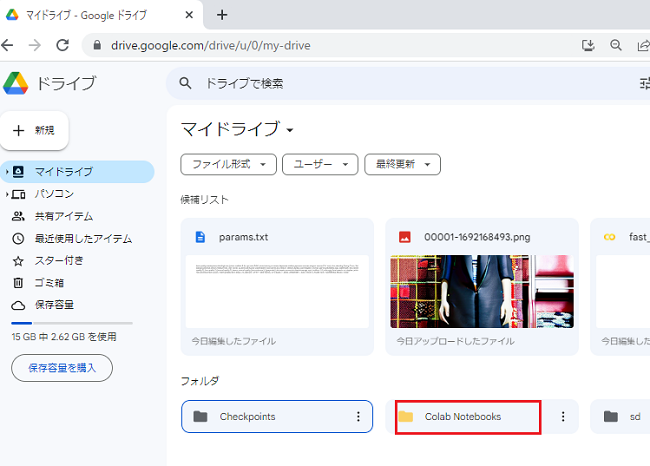Click the install app icon in address bar
This screenshot has height=466, width=650.
[588, 45]
